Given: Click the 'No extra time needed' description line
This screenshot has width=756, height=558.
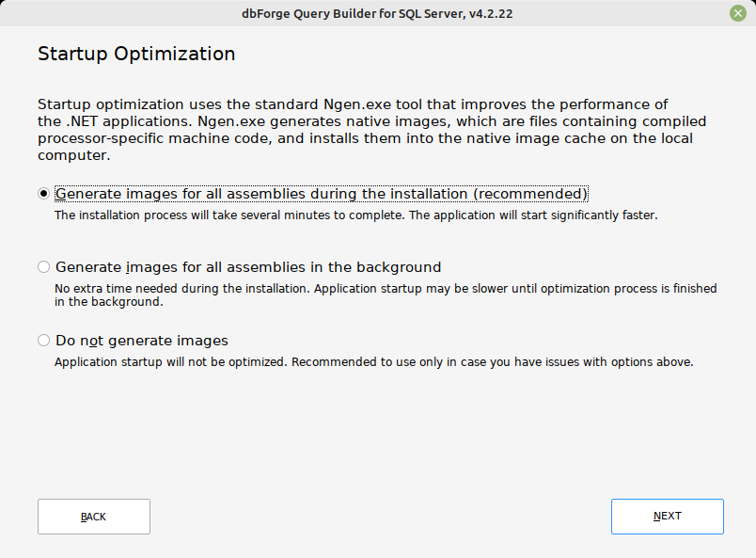Looking at the screenshot, I should click(386, 288).
